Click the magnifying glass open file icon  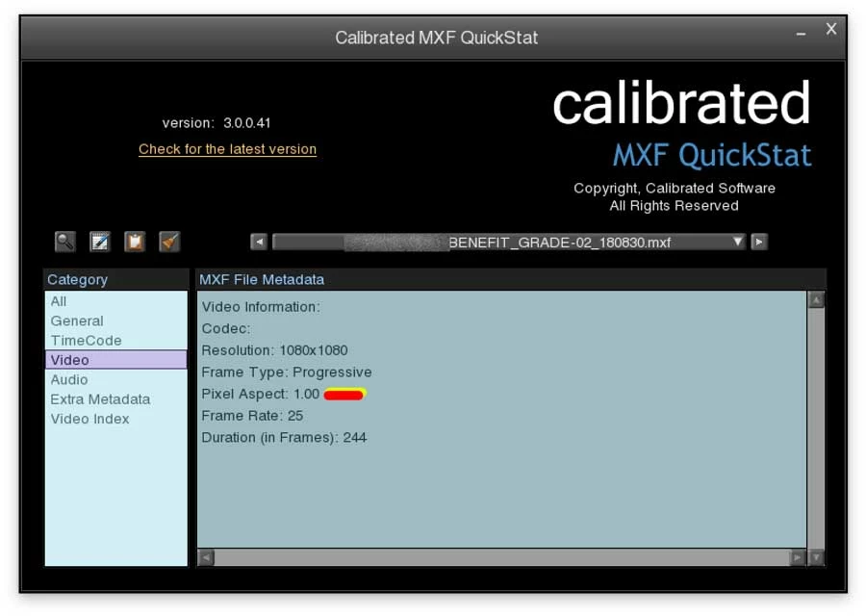tap(65, 242)
